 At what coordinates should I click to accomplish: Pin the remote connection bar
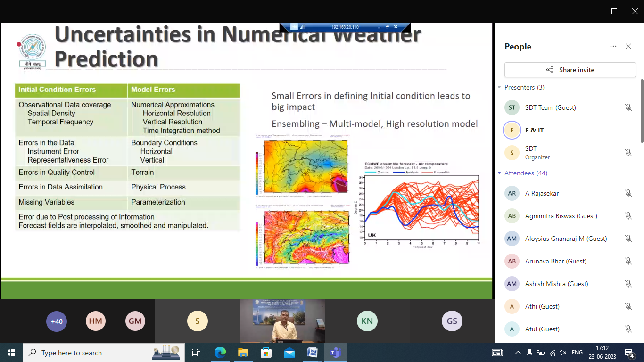coord(294,27)
